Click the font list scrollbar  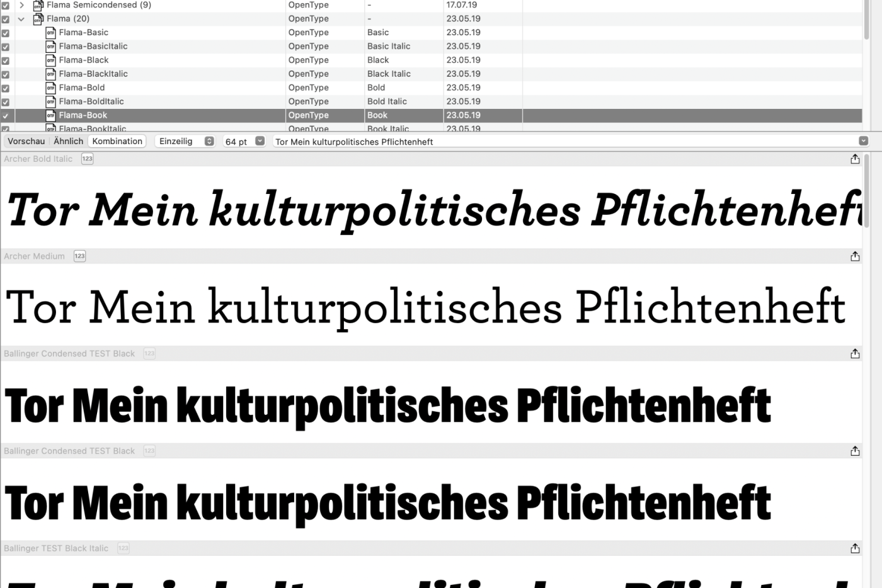click(x=867, y=19)
